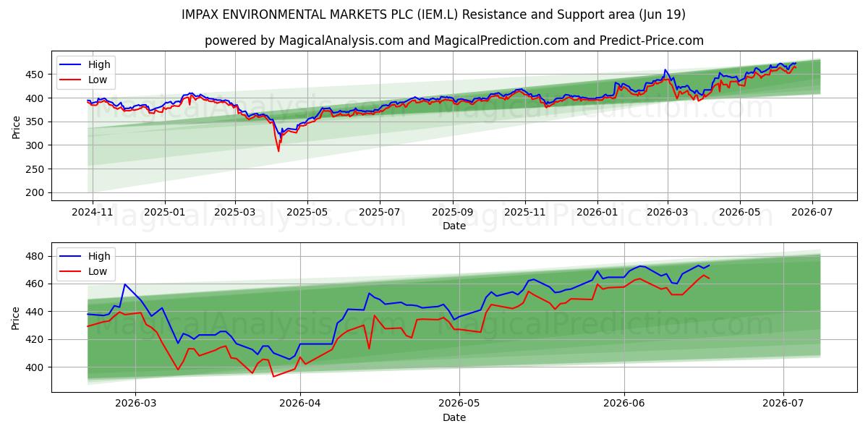Click the 'Price' axis label of top chart
Image resolution: width=868 pixels, height=434 pixels.
[x=16, y=126]
